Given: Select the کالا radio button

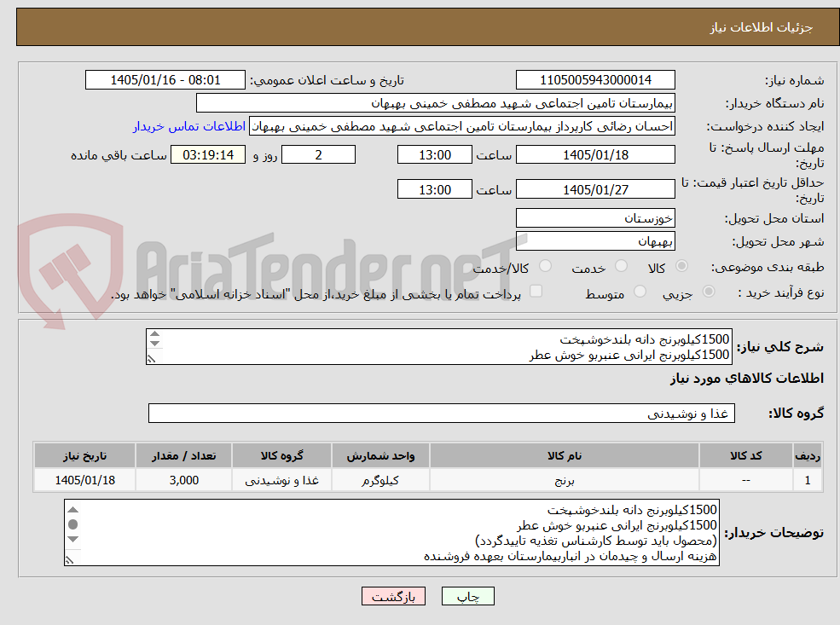Looking at the screenshot, I should [681, 266].
